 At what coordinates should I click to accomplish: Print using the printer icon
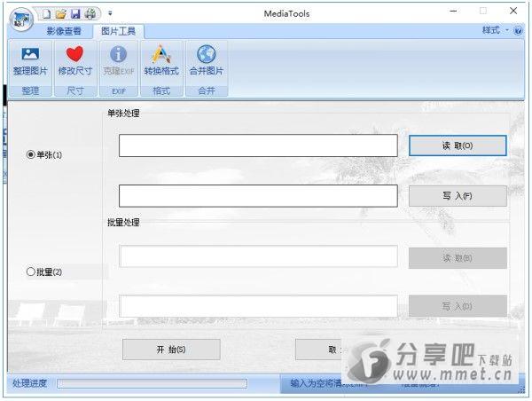click(90, 14)
